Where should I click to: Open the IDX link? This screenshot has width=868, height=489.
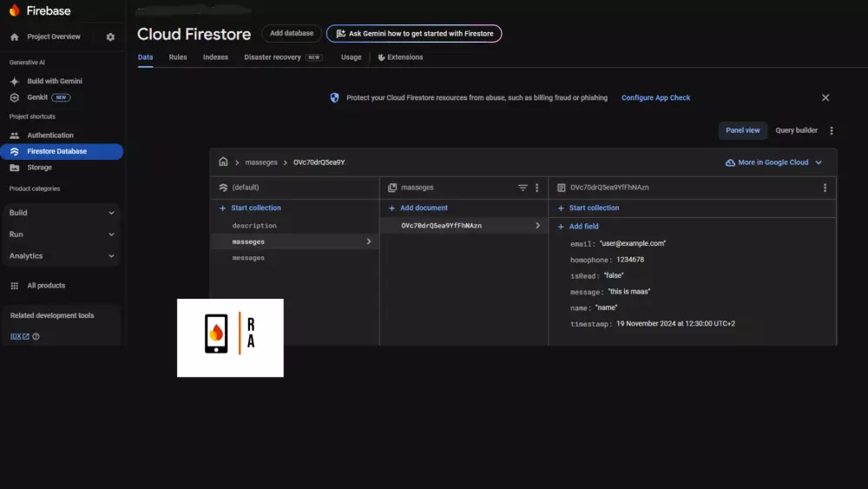coord(19,336)
